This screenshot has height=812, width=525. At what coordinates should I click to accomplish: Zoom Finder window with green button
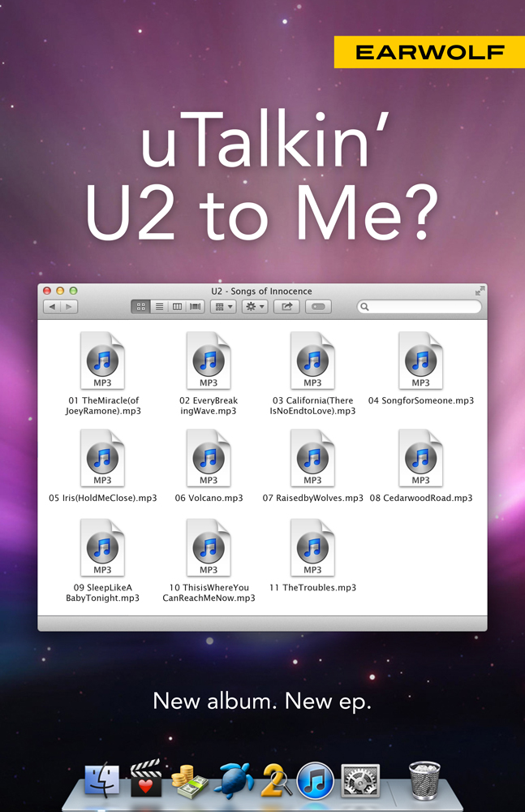74,291
